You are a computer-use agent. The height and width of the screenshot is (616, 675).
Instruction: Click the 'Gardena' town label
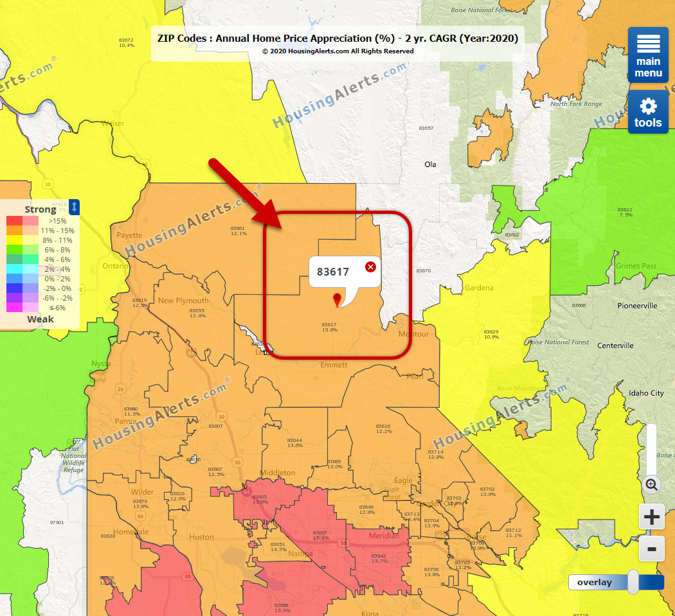click(479, 288)
